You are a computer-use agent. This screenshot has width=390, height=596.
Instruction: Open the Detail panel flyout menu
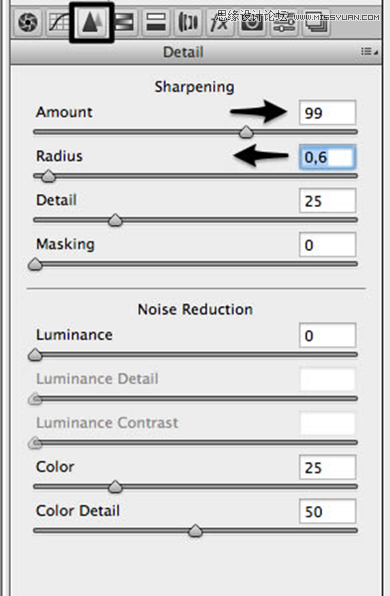(x=369, y=51)
